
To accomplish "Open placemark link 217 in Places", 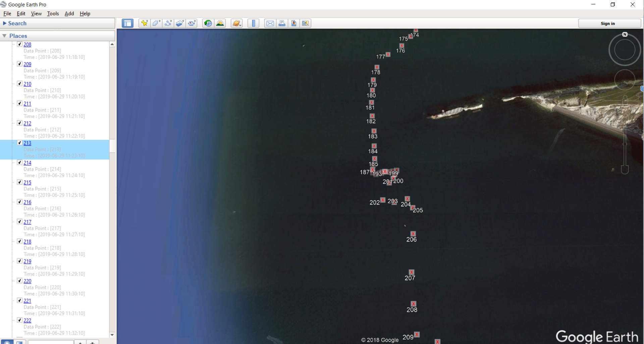I will point(28,222).
